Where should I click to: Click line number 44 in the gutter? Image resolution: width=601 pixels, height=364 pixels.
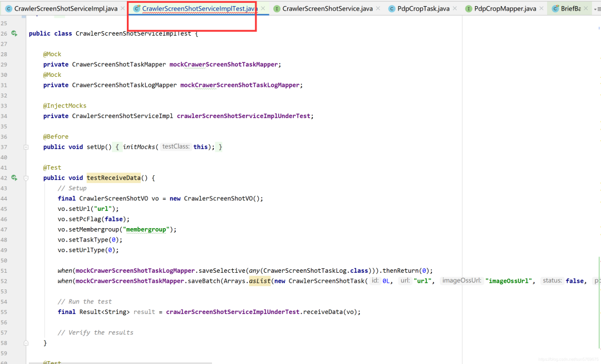click(4, 199)
